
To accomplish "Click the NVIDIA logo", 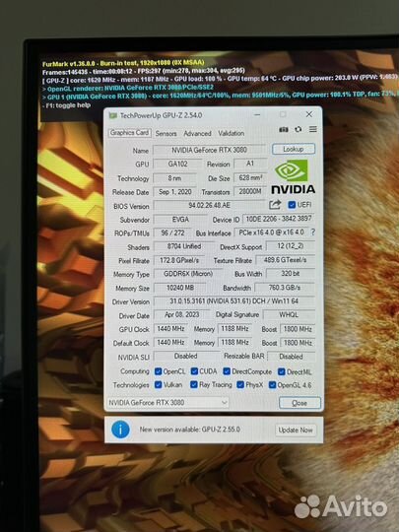I will click(294, 176).
